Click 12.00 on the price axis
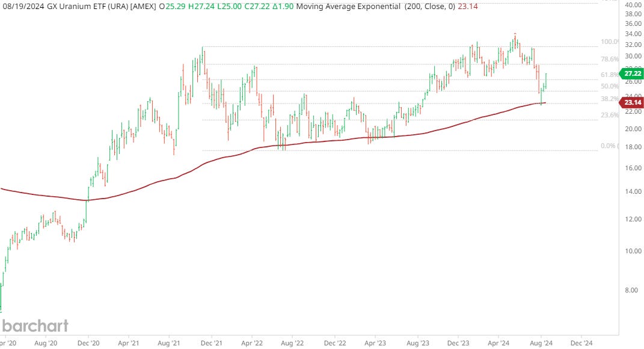Viewport: 644px width, 349px height. coord(633,219)
